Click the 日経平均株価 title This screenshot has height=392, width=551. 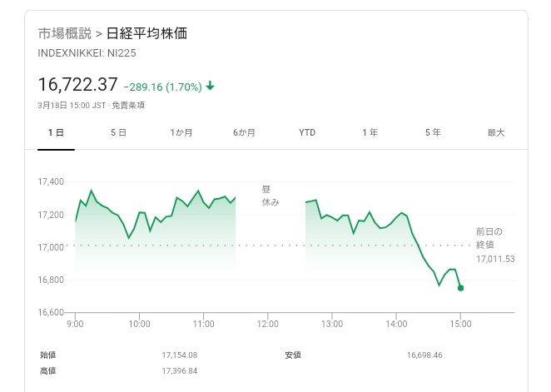(147, 34)
